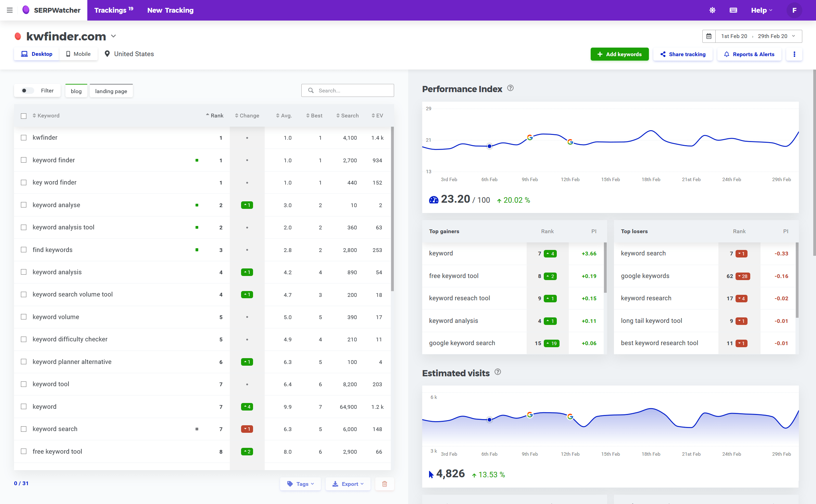Delete selected keywords using trash icon
Screen dimensions: 816x504
[x=384, y=484]
